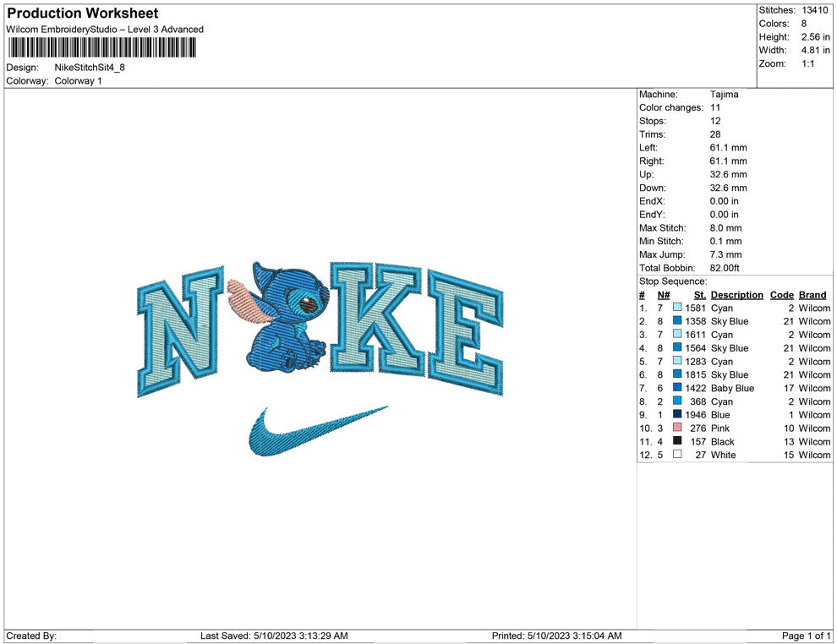Click the Baby Blue swatch in stop 7
This screenshot has width=837, height=644.
[x=677, y=387]
